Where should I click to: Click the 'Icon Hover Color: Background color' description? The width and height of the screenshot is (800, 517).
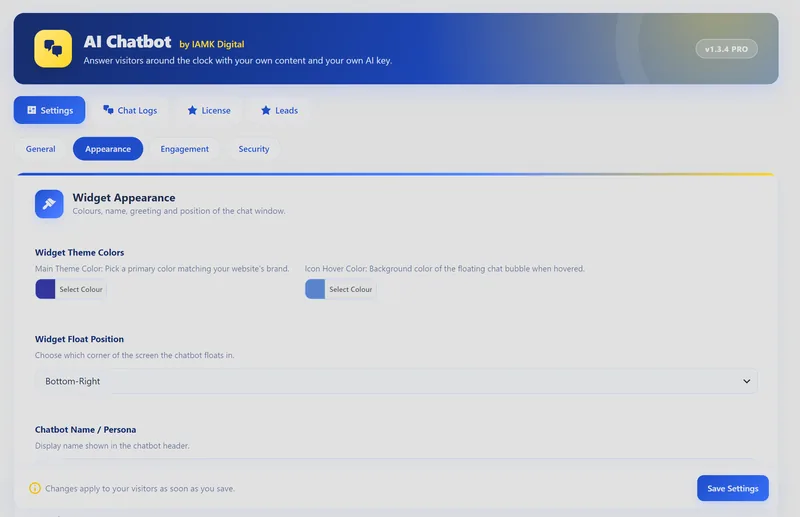click(445, 268)
